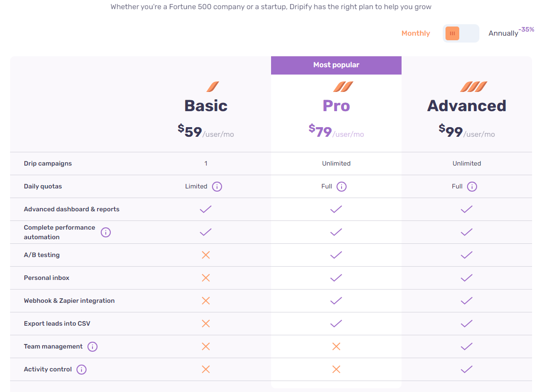Image resolution: width=538 pixels, height=392 pixels.
Task: Select the triple-stripe Advanced plan logo
Action: coord(473,86)
